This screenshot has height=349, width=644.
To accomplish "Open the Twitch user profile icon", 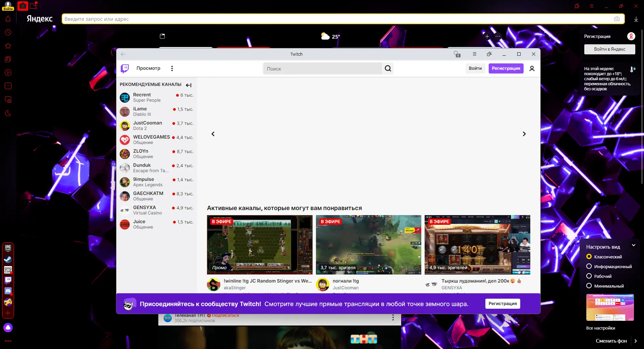I will tap(532, 68).
